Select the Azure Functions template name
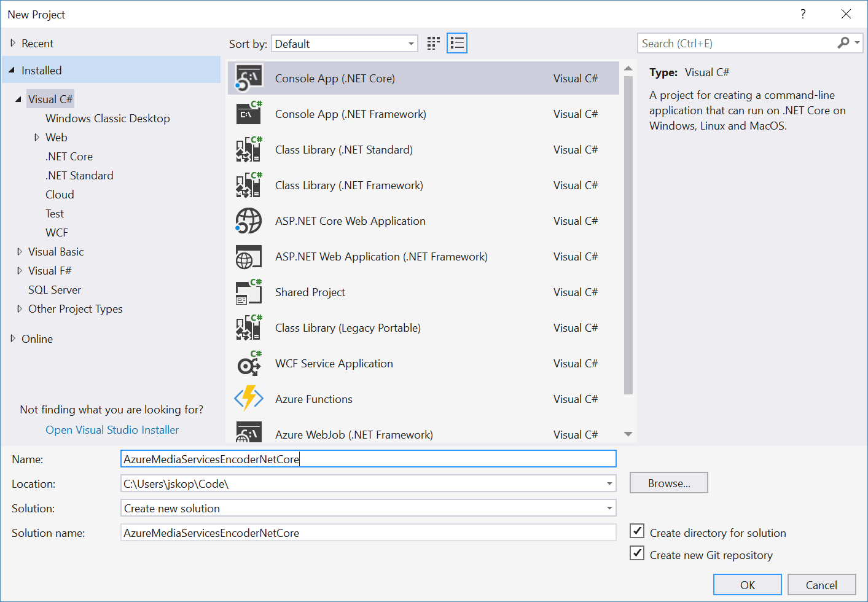This screenshot has height=602, width=868. coord(313,399)
